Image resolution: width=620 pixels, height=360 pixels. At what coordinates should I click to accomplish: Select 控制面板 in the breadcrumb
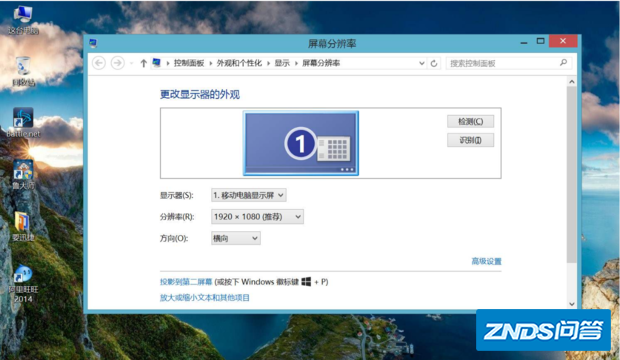[x=189, y=63]
